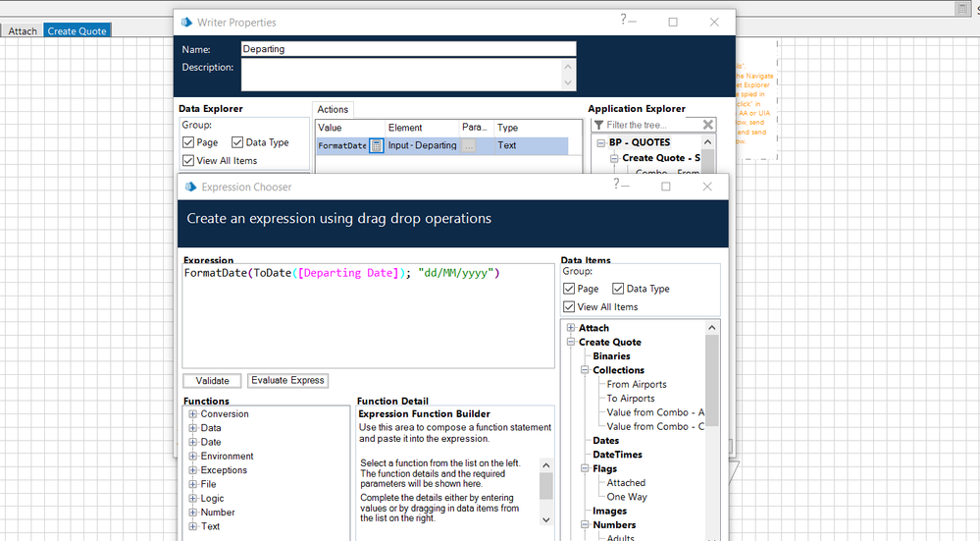Open help in Writer Properties dialog

click(x=624, y=20)
